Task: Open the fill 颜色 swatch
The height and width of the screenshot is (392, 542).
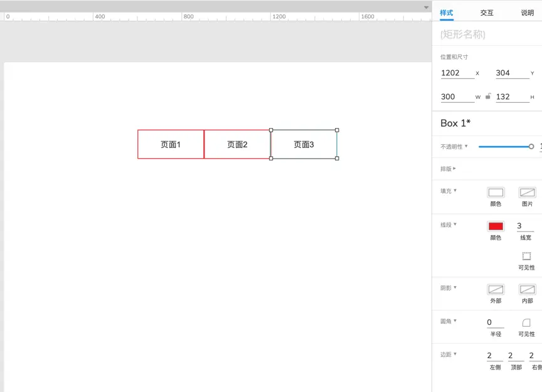Action: click(496, 192)
